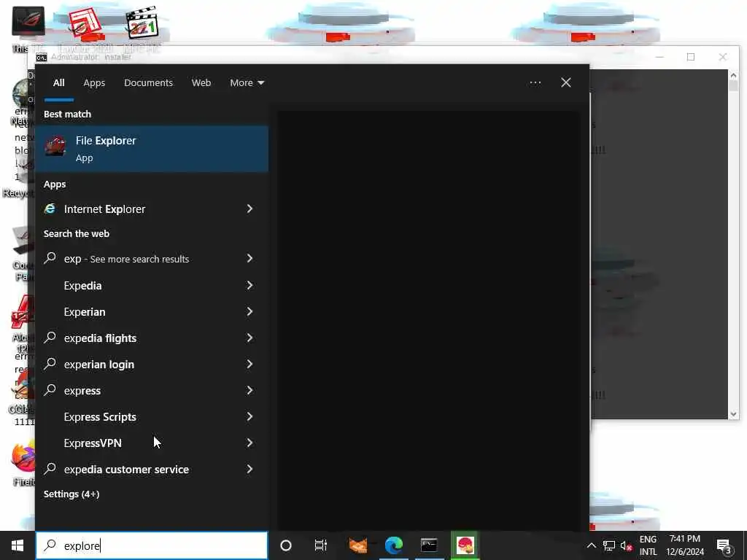Click search magnifier in search box
This screenshot has width=747, height=560.
pos(50,545)
